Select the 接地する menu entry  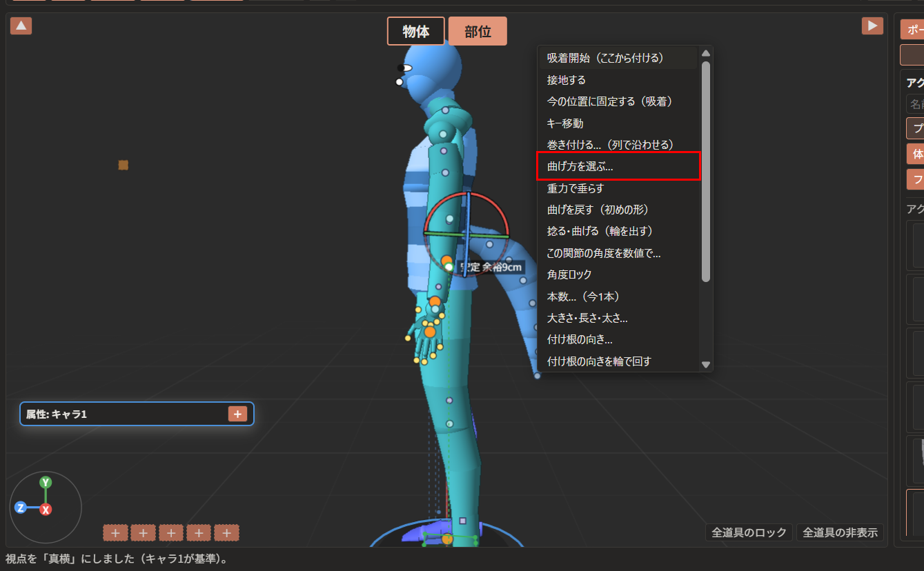point(618,80)
